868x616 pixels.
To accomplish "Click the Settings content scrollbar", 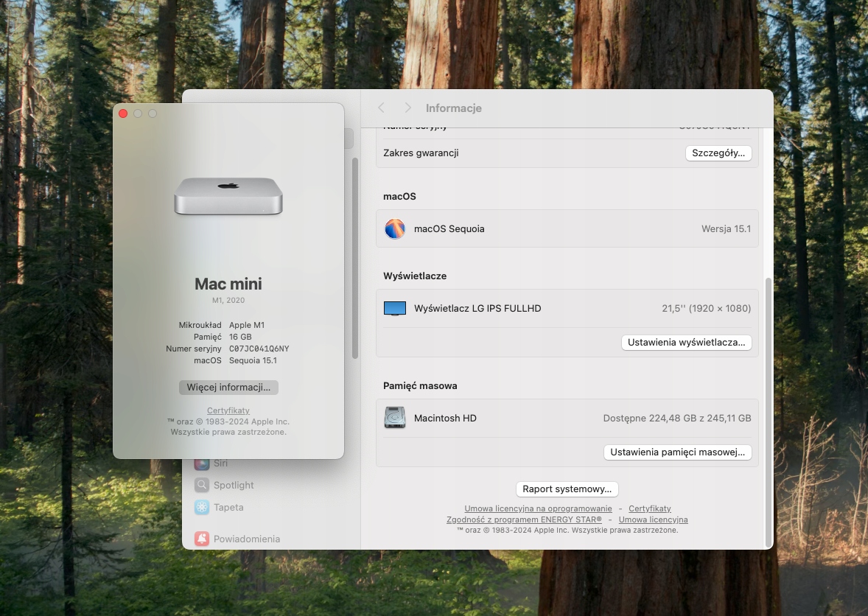I will click(768, 412).
